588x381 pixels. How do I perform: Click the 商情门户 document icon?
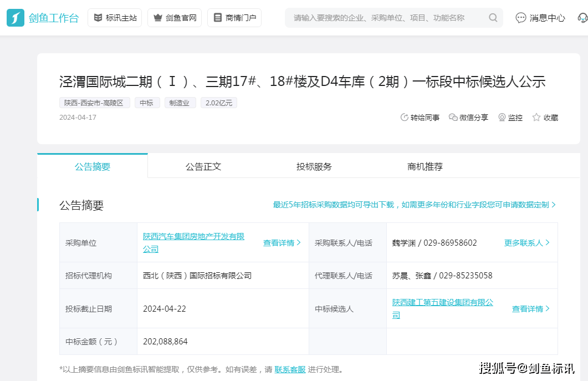[217, 18]
